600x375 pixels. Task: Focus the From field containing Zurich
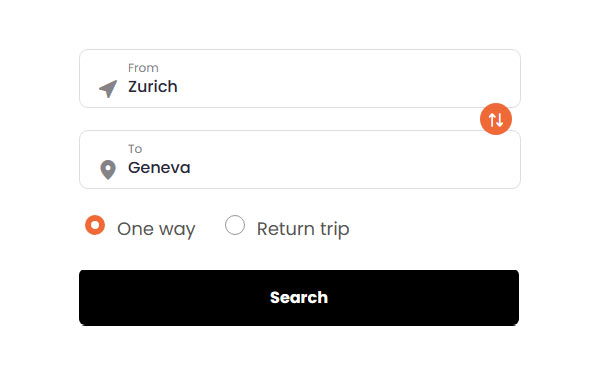(300, 78)
